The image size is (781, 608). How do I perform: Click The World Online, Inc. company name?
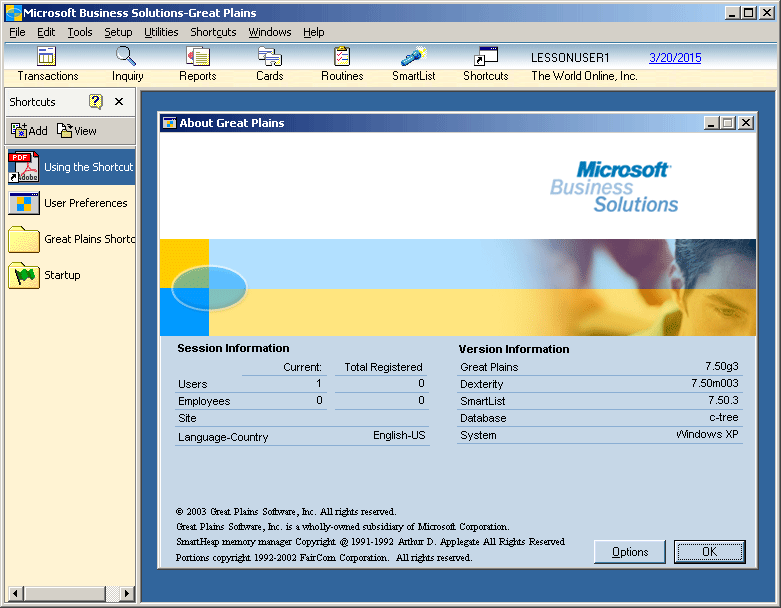coord(584,76)
